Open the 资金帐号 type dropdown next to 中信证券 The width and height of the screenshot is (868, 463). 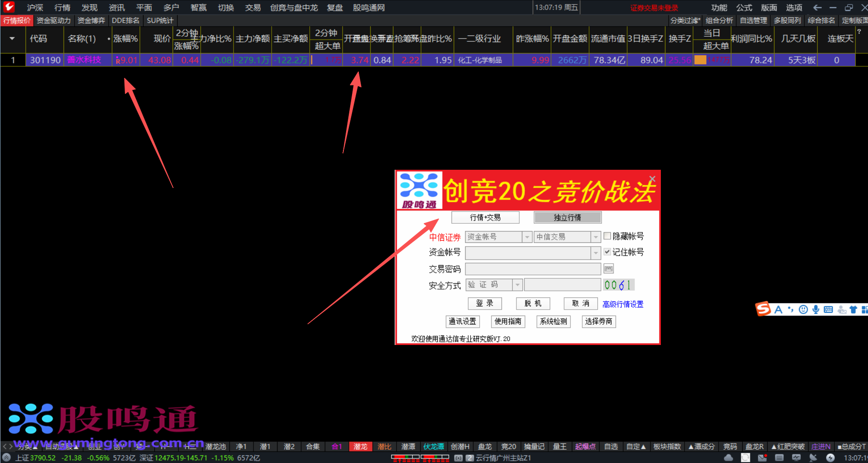(x=527, y=237)
